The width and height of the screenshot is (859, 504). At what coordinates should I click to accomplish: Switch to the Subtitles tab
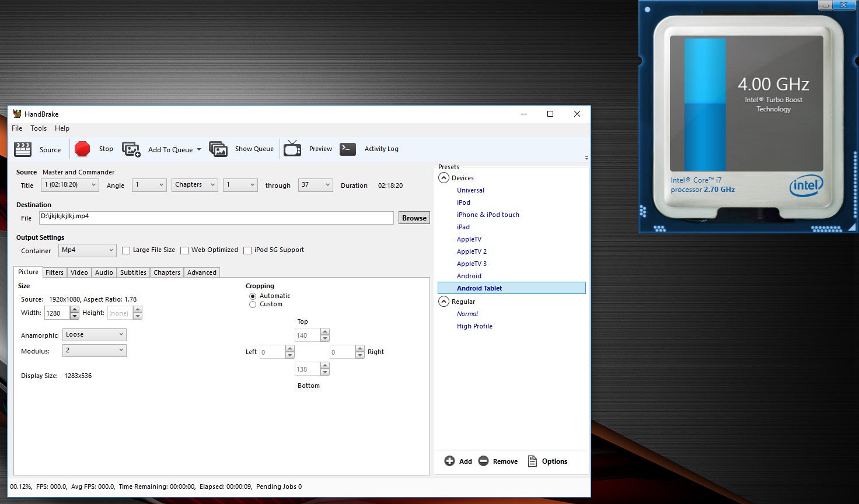(133, 272)
